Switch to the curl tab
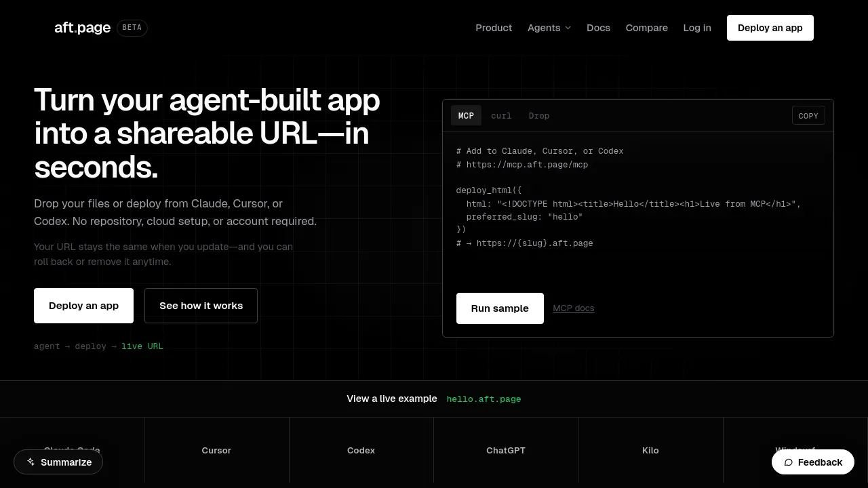 click(501, 115)
